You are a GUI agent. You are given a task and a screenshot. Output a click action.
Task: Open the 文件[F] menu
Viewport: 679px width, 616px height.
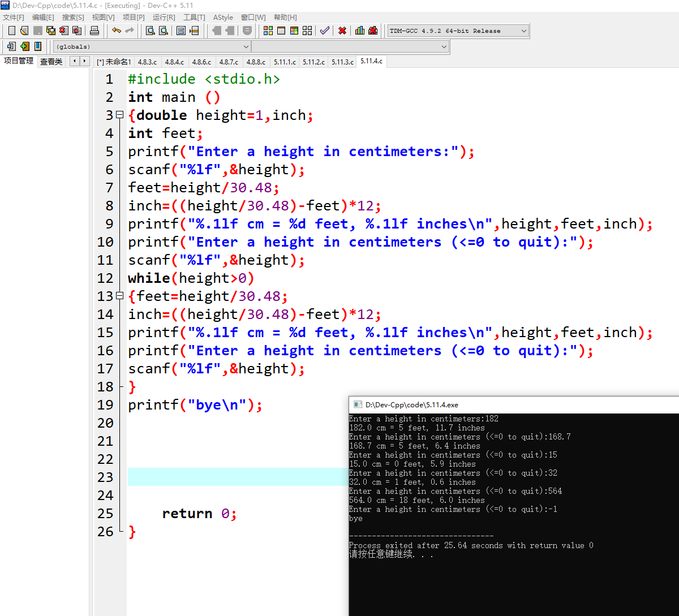point(14,17)
